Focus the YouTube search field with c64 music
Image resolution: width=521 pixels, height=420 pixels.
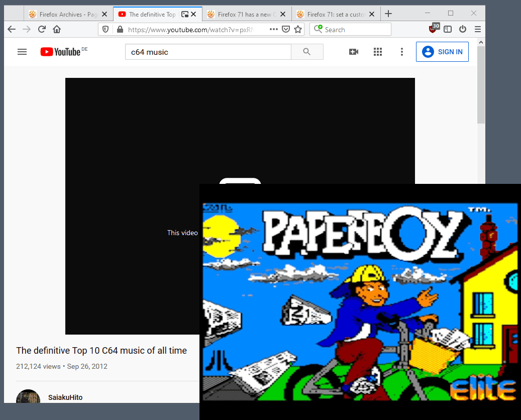[x=209, y=52]
